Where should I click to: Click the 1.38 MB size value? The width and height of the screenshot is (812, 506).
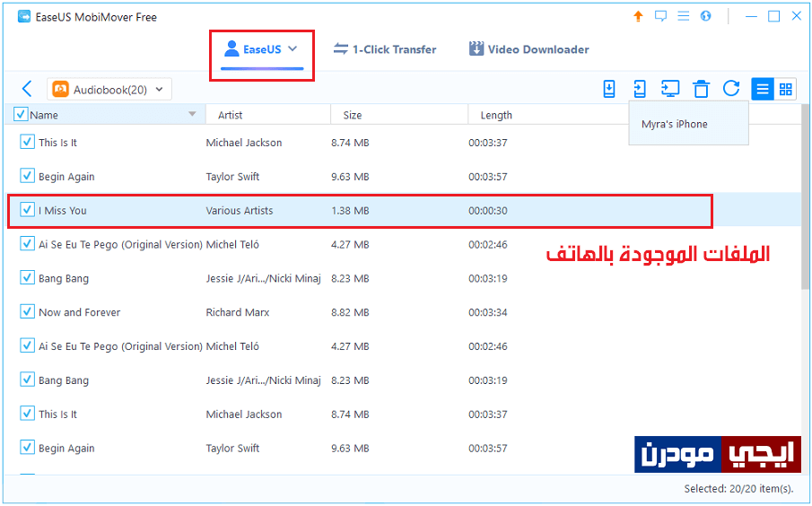tap(350, 211)
